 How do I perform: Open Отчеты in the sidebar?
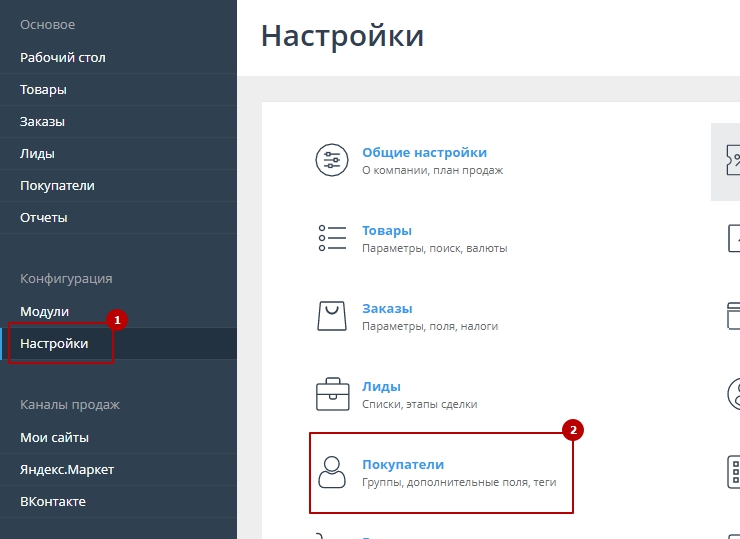point(43,218)
